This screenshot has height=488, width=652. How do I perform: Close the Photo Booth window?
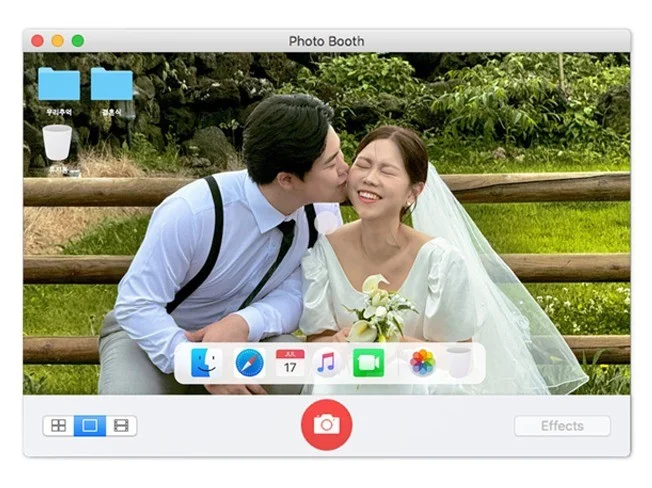37,41
